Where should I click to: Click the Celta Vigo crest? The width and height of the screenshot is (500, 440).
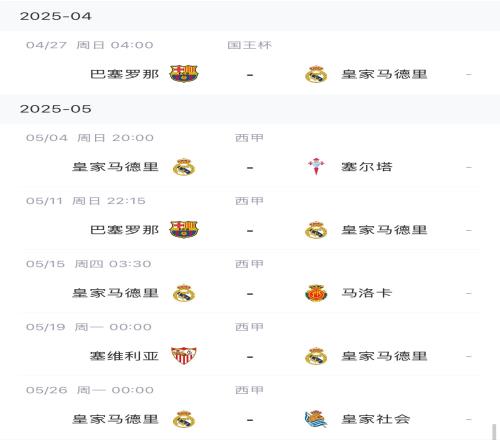pos(316,166)
